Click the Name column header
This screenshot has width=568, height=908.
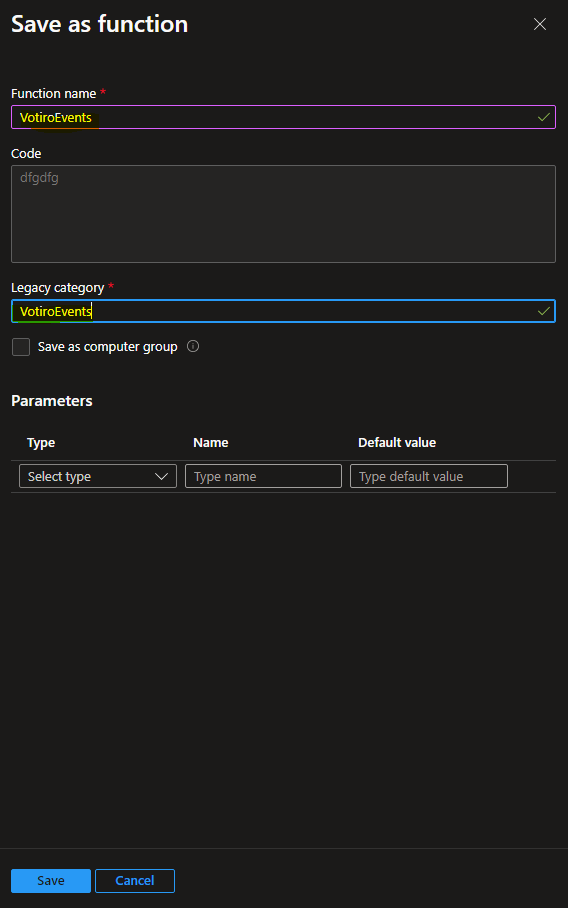(x=211, y=442)
